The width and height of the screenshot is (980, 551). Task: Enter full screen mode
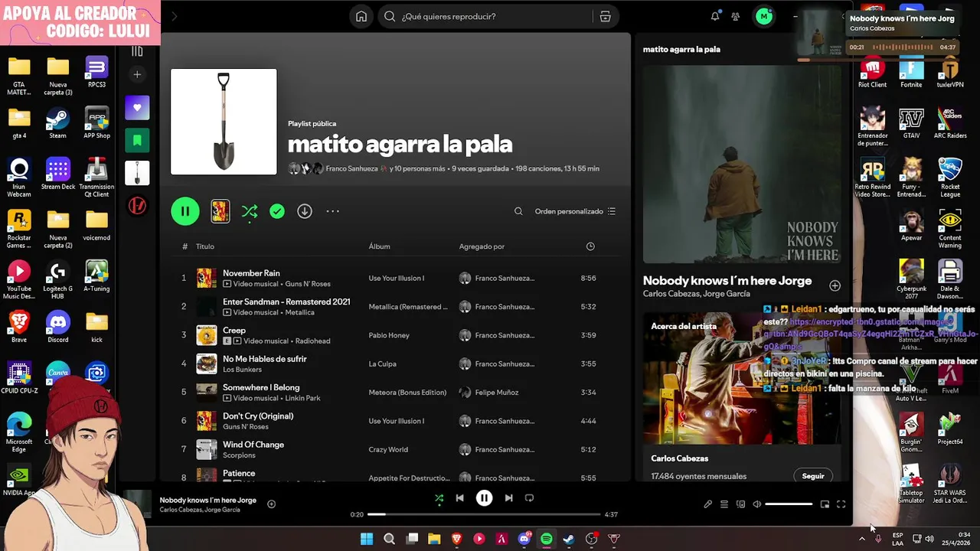point(841,504)
